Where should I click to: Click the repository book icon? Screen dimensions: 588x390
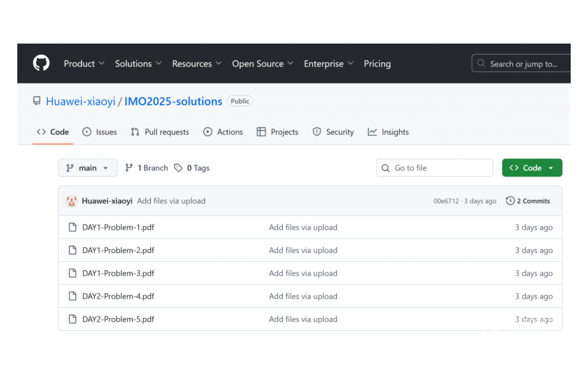[x=37, y=101]
